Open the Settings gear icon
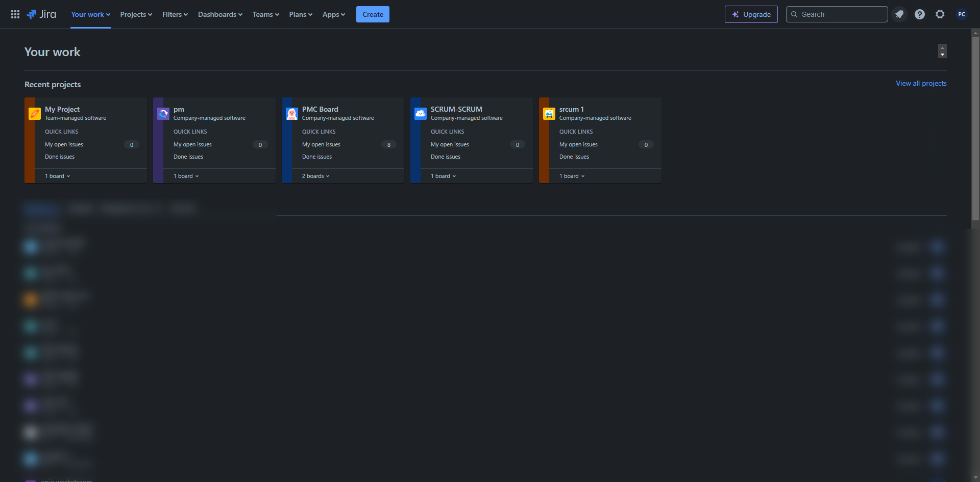 940,14
